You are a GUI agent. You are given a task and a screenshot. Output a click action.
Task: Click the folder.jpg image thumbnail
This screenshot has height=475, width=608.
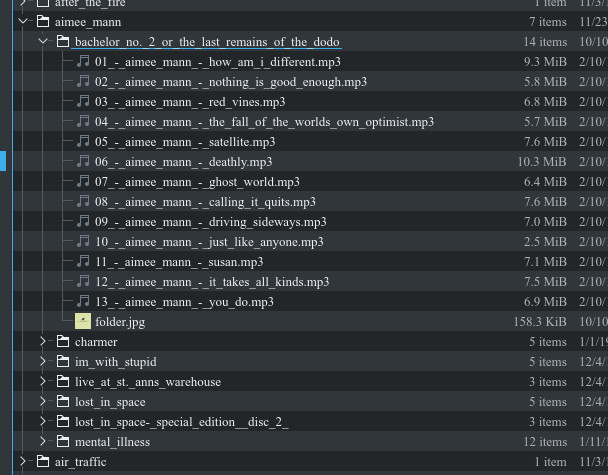83,321
